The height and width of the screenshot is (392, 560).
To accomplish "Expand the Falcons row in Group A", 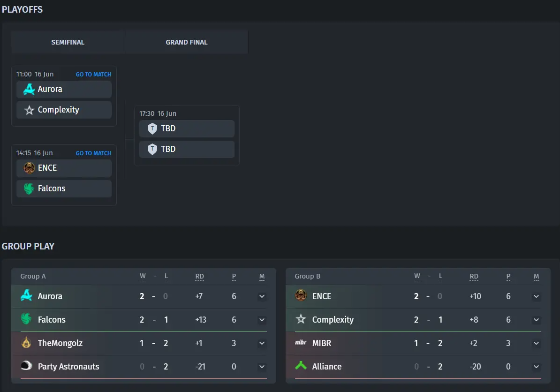I will click(x=262, y=320).
